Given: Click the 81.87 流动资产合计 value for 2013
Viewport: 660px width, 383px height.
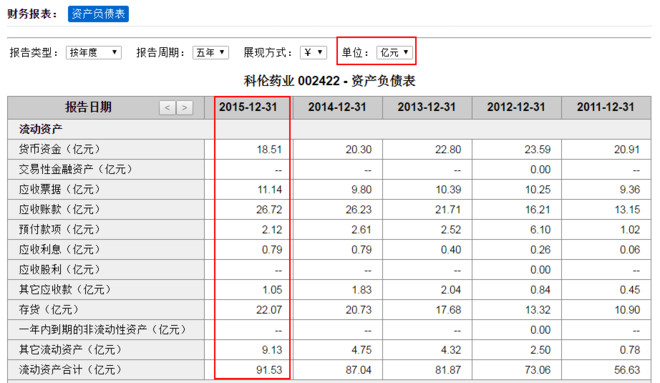Looking at the screenshot, I should pos(448,370).
